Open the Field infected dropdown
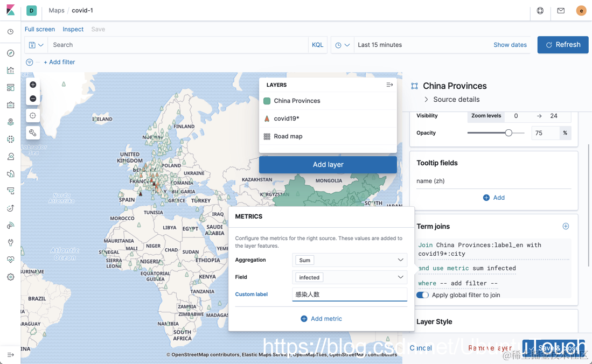The width and height of the screenshot is (592, 364). (350, 277)
